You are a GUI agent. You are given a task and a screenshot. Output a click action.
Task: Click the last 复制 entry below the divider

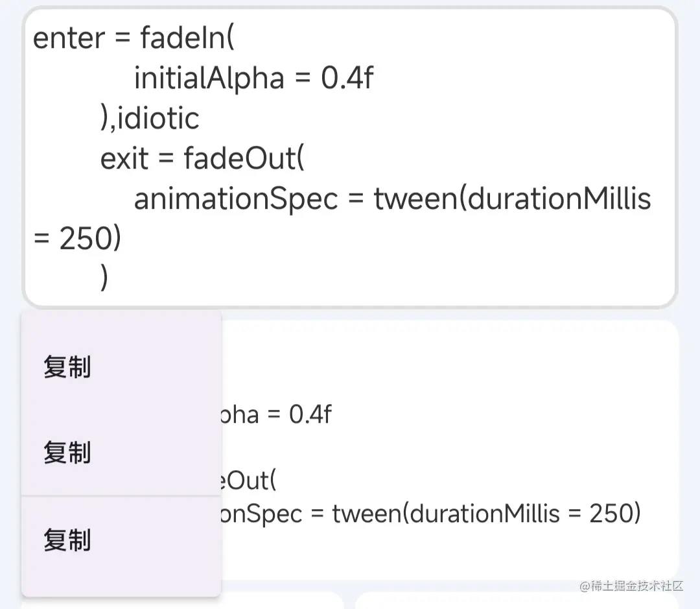[67, 540]
